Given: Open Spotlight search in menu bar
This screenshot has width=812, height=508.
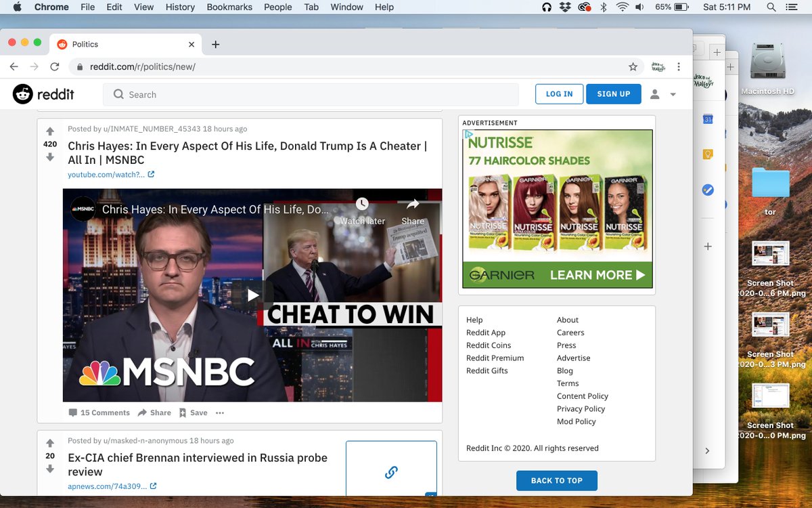Looking at the screenshot, I should click(771, 7).
